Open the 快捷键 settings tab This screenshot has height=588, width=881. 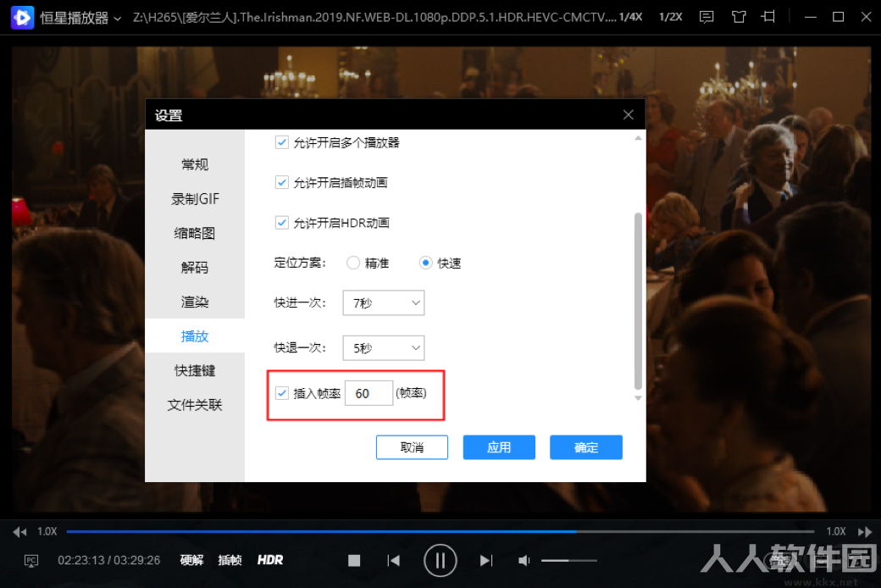tap(195, 370)
